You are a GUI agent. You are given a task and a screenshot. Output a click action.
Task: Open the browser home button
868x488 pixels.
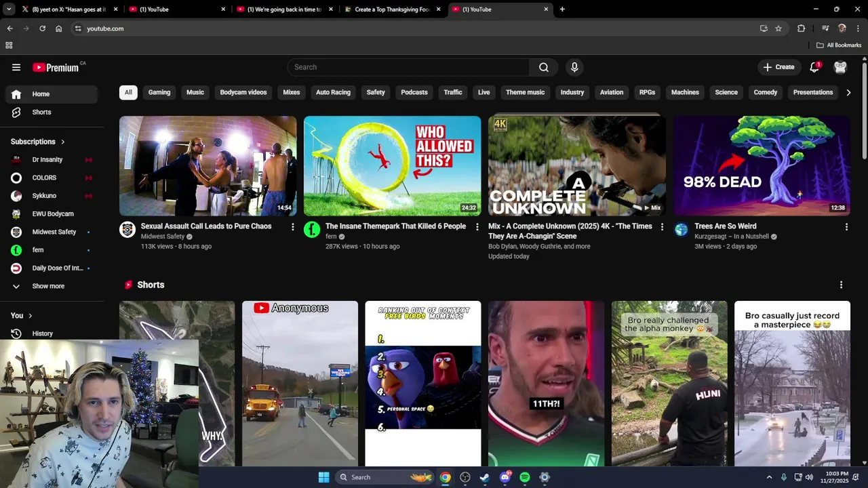[x=59, y=28]
